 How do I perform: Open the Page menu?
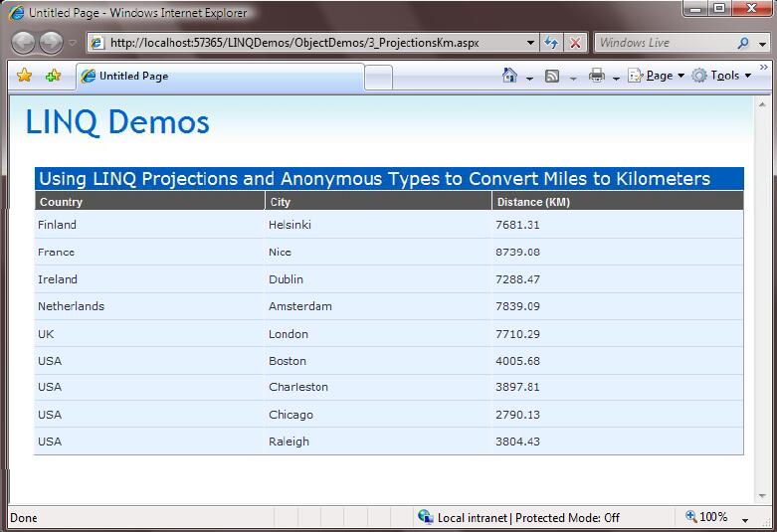656,76
